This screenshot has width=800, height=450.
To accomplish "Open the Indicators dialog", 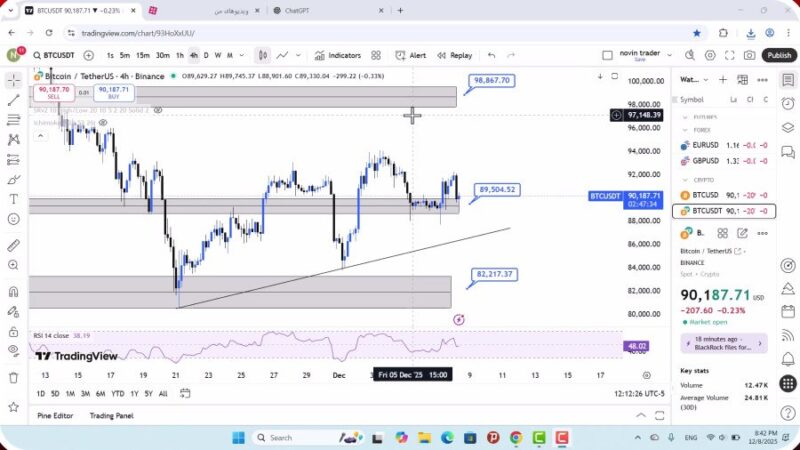I will [x=338, y=55].
